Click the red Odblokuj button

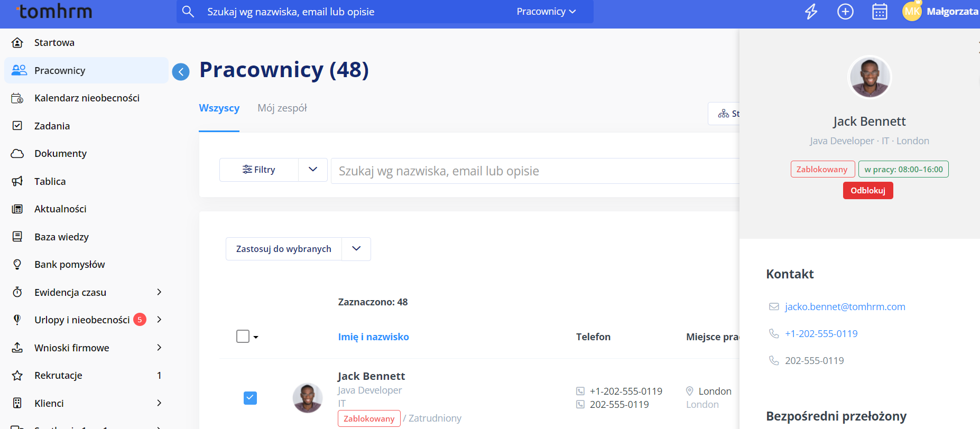click(867, 191)
